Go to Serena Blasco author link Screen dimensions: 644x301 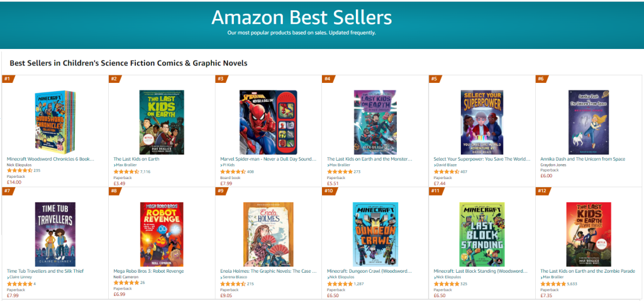pyautogui.click(x=239, y=277)
